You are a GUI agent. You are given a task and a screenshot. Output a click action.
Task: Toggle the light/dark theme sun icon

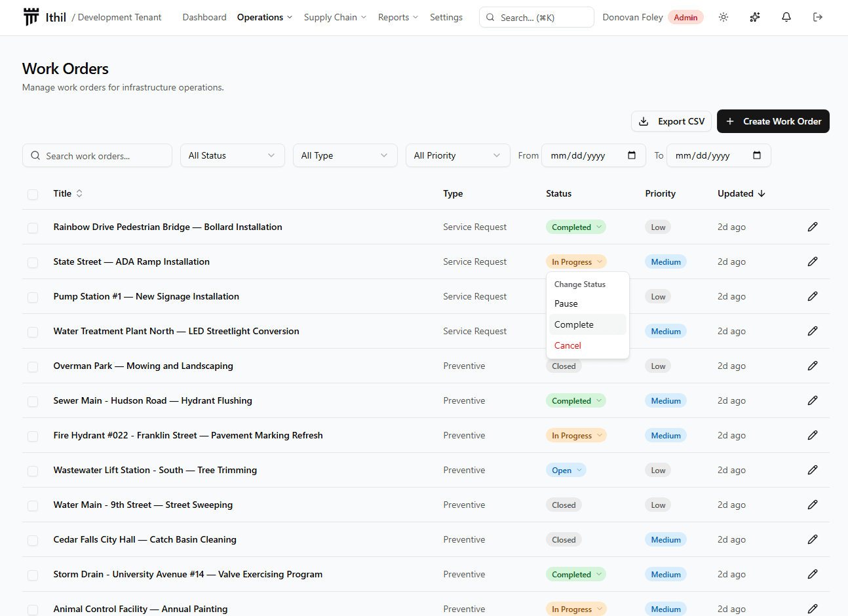coord(723,17)
